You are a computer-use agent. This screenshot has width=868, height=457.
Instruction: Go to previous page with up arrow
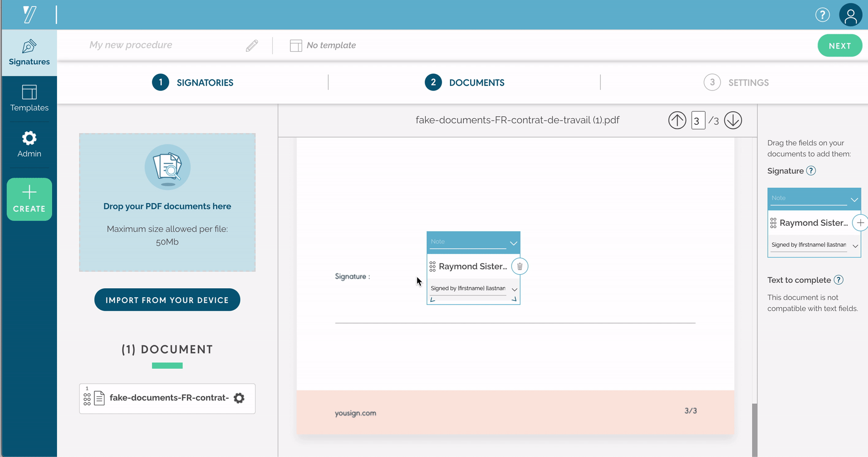(x=677, y=120)
